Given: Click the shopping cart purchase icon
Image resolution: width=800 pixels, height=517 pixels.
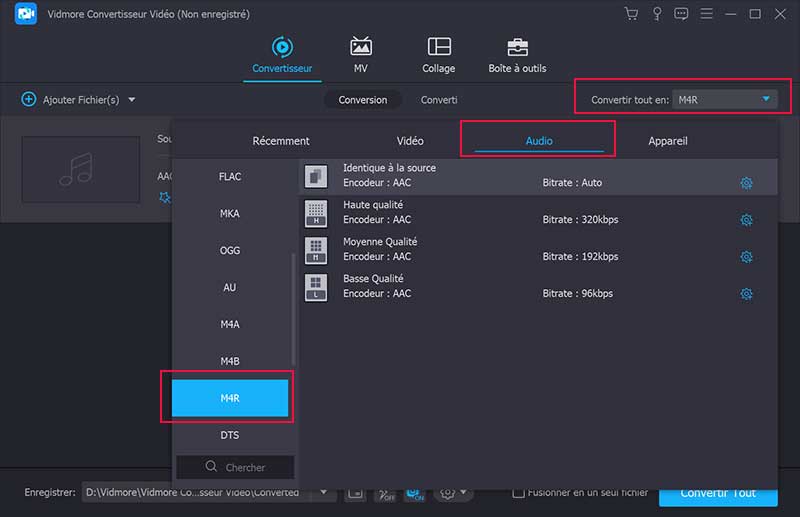Looking at the screenshot, I should point(631,14).
